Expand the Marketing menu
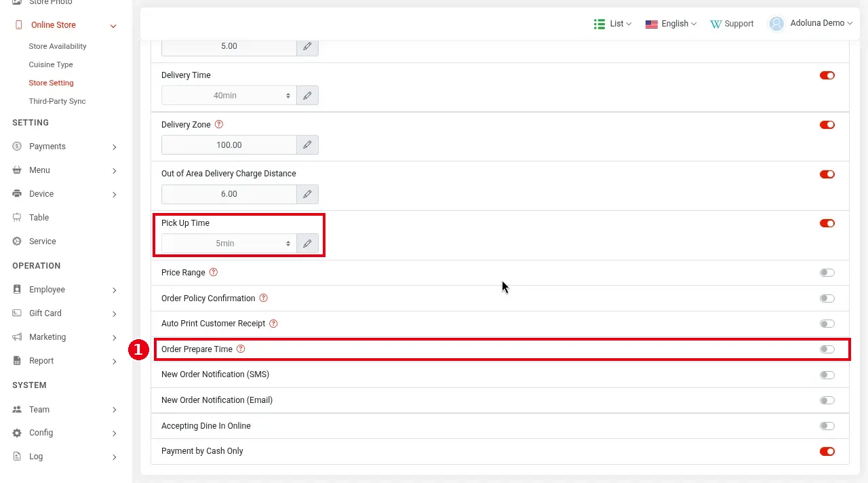 point(114,338)
